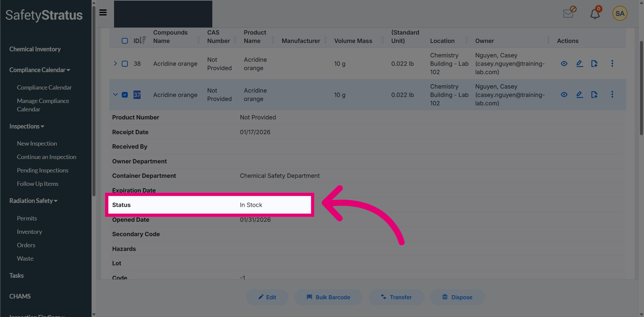
Task: Sort by the ID column icon
Action: (x=143, y=40)
